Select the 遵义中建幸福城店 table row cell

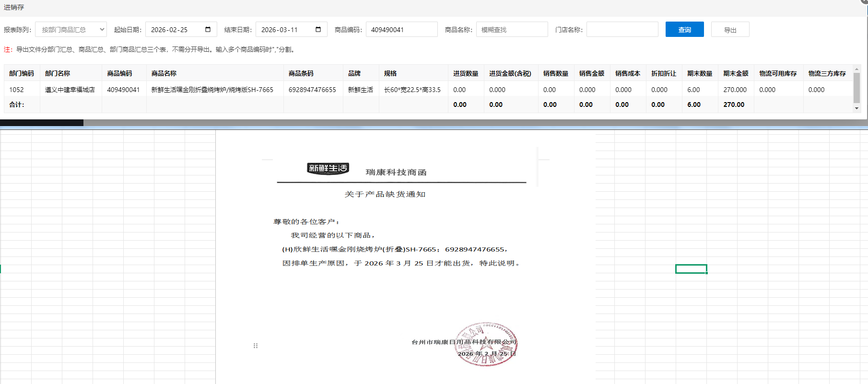click(x=70, y=90)
